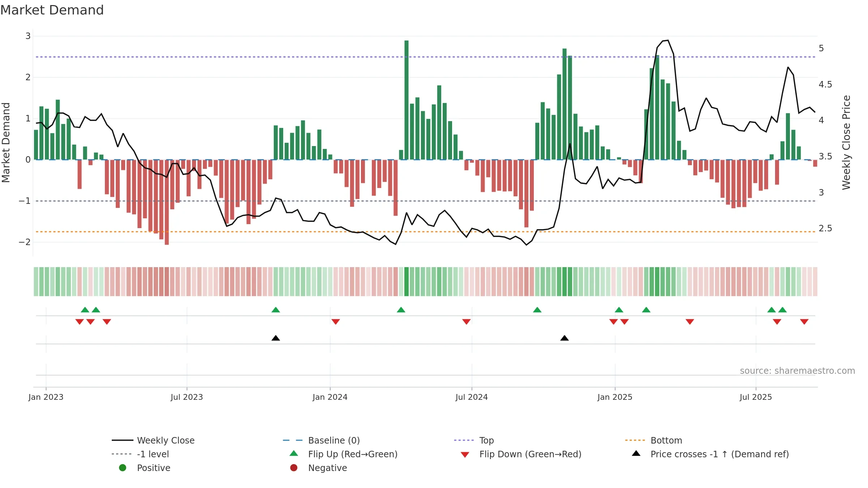Click the Weekly Close legend line

tap(122, 440)
